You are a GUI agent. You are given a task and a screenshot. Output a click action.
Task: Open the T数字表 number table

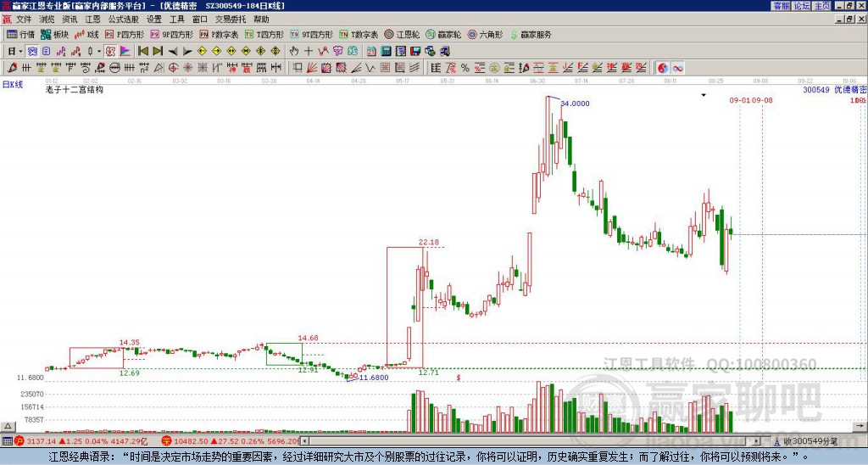click(x=359, y=34)
